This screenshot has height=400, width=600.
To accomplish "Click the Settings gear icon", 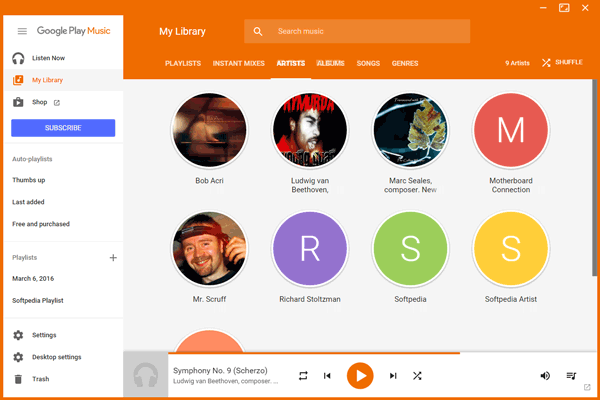I will click(18, 335).
